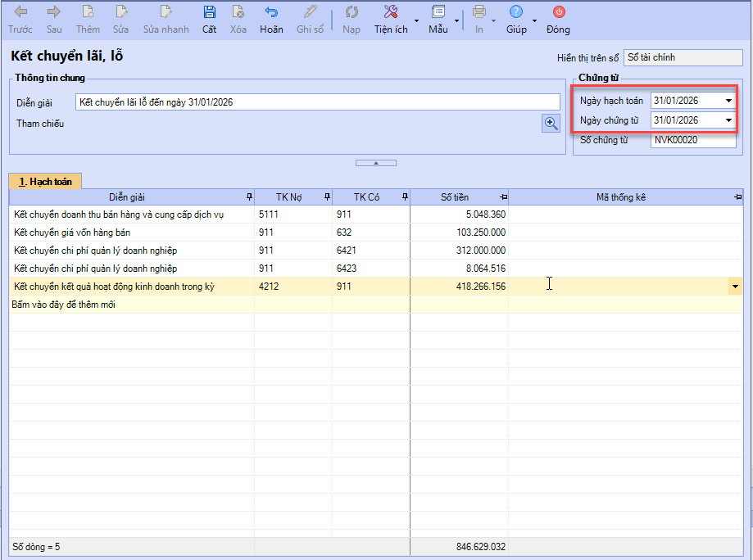Click the Hoãn undo icon
Viewport: 753px width, 560px height.
click(x=271, y=12)
